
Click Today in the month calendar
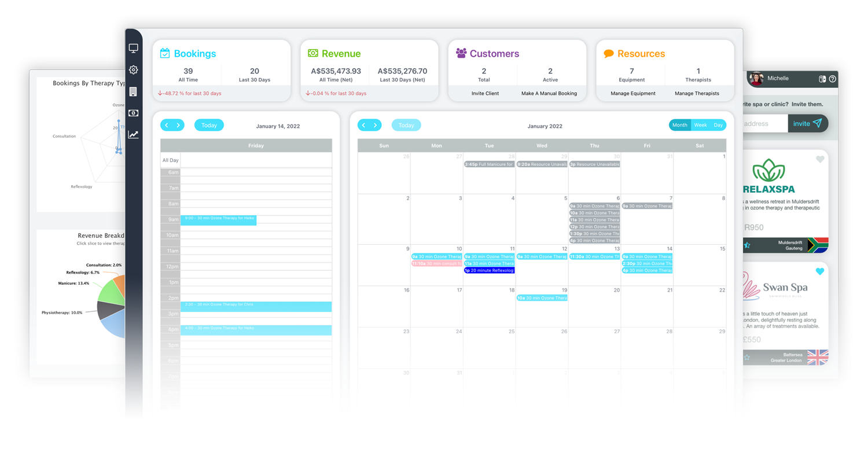pyautogui.click(x=406, y=125)
